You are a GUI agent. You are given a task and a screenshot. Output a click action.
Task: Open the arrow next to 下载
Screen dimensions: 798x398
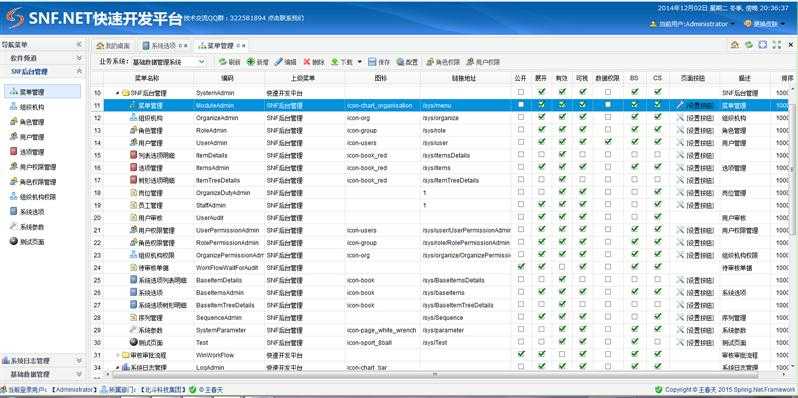[x=360, y=62]
